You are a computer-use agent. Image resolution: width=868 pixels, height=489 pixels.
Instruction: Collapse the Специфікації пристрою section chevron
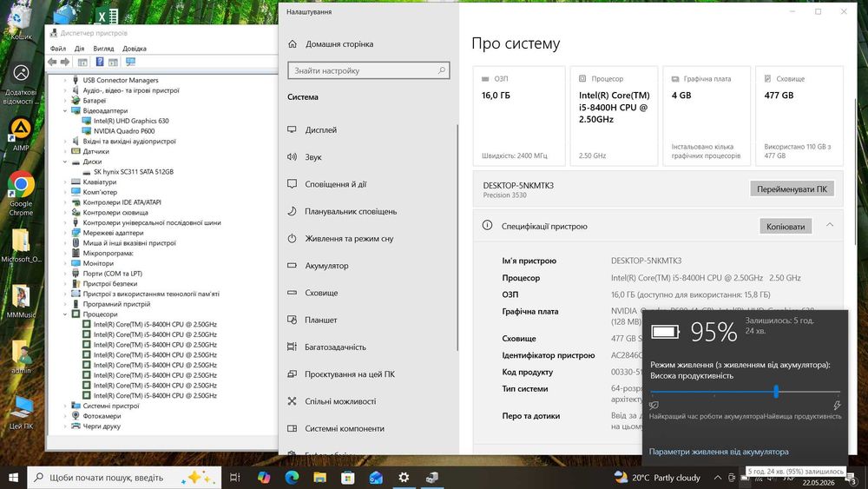(x=829, y=225)
